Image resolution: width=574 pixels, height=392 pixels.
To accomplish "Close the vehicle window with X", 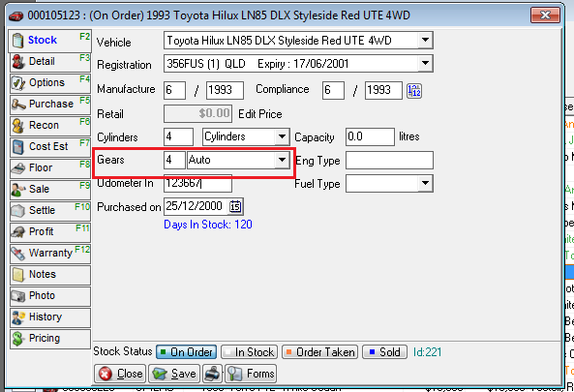I will [545, 15].
